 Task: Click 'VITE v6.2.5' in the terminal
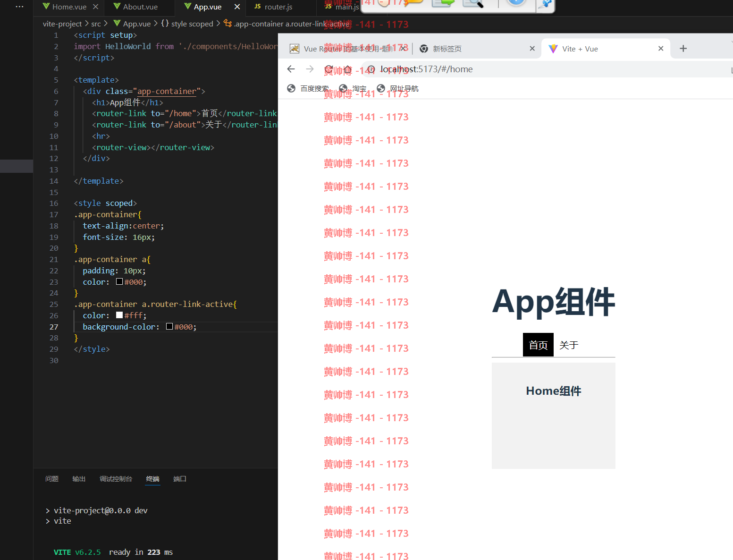77,552
